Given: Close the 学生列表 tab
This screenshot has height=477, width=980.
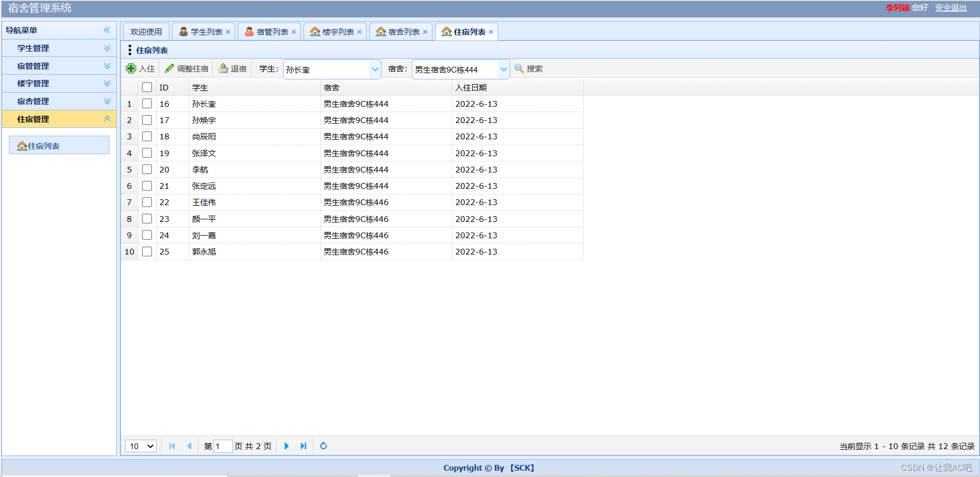Looking at the screenshot, I should [228, 32].
